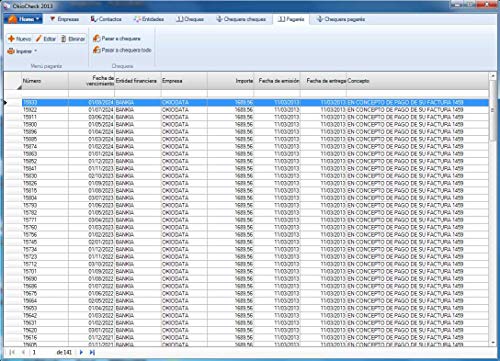Click the Nuevo plus icon
Image resolution: width=500 pixels, height=361 pixels.
click(x=11, y=39)
